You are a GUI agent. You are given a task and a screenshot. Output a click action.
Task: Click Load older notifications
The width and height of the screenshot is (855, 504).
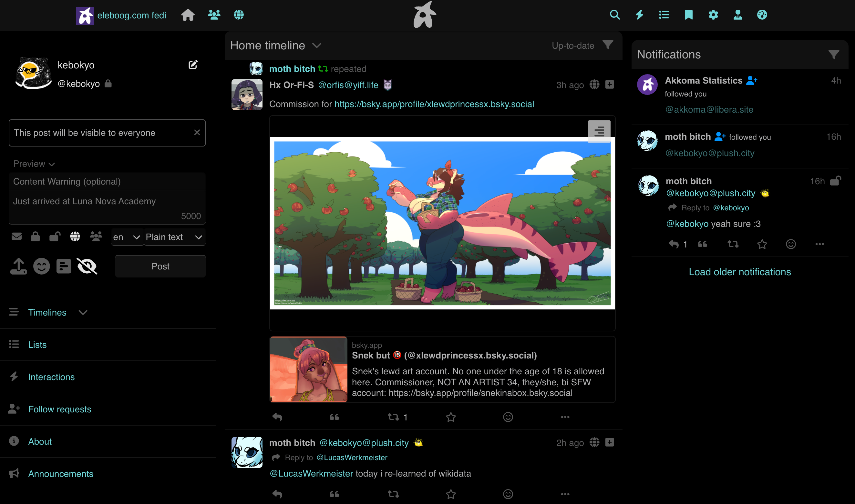pyautogui.click(x=739, y=272)
